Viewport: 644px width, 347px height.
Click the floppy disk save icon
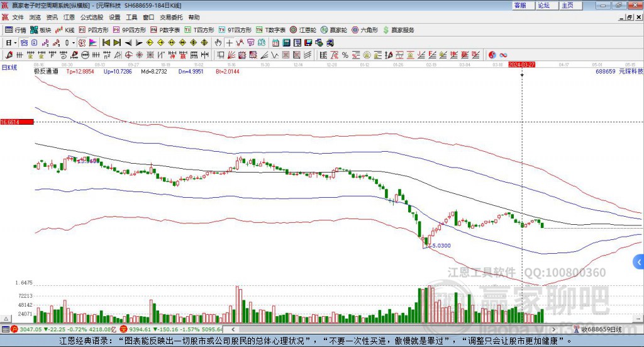(x=308, y=43)
